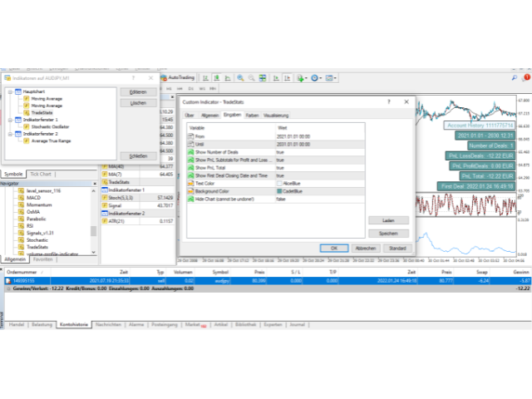Open the periods dropdown arrow

tap(320, 78)
